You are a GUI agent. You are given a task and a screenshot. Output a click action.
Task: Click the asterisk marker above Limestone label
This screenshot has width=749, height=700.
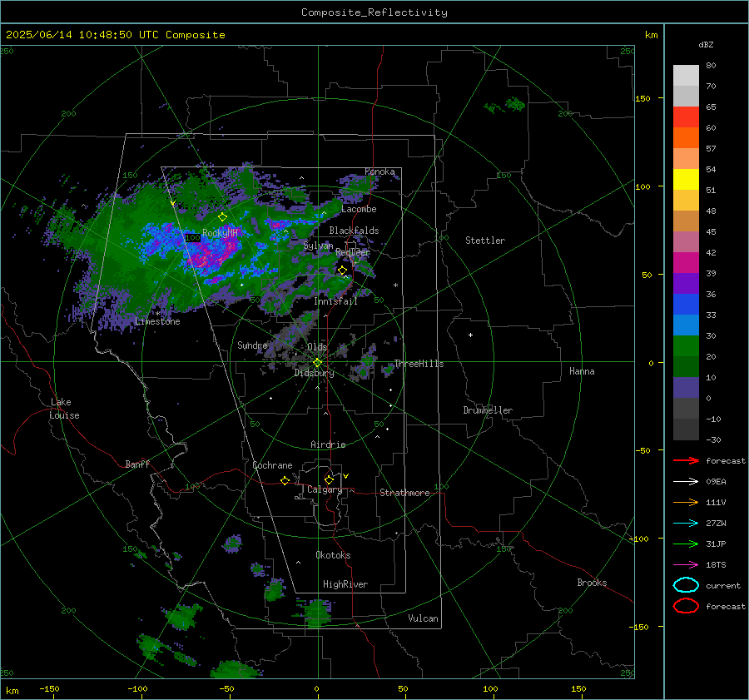(x=158, y=314)
